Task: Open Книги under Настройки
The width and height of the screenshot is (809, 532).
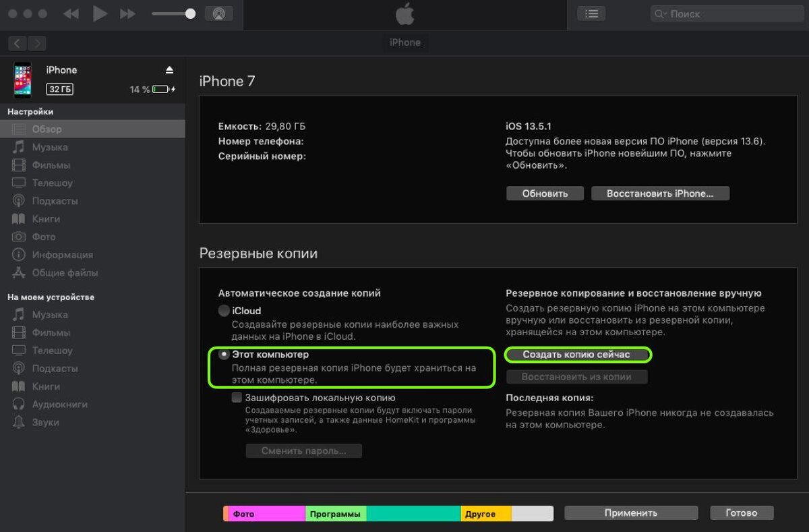Action: [x=92, y=219]
